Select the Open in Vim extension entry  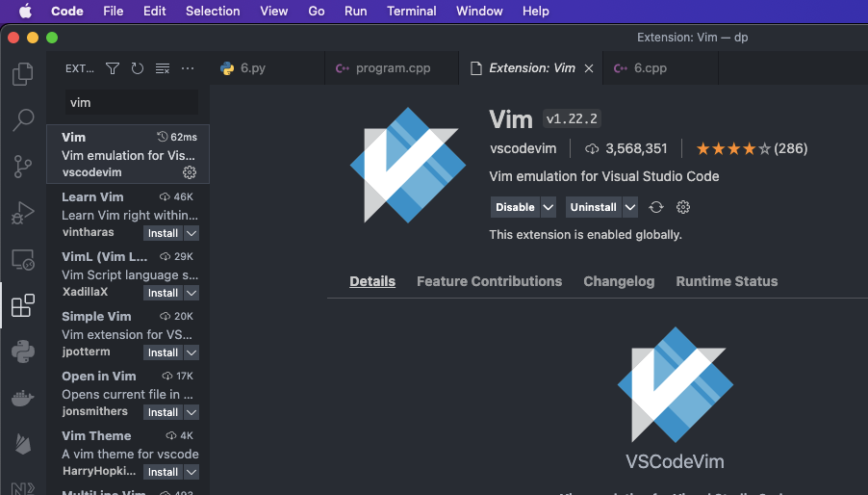(128, 394)
